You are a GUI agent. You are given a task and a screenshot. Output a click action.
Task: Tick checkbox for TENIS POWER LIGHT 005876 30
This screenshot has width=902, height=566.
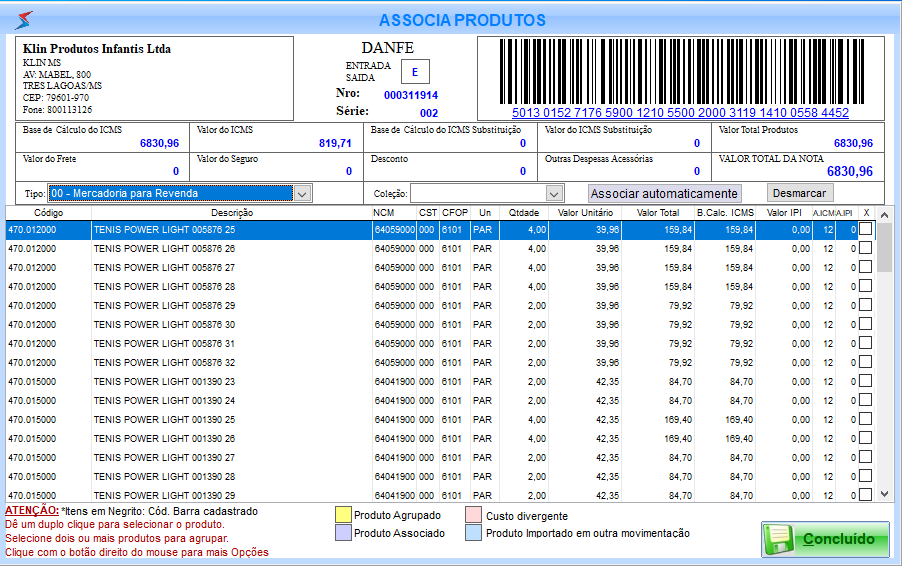[865, 324]
